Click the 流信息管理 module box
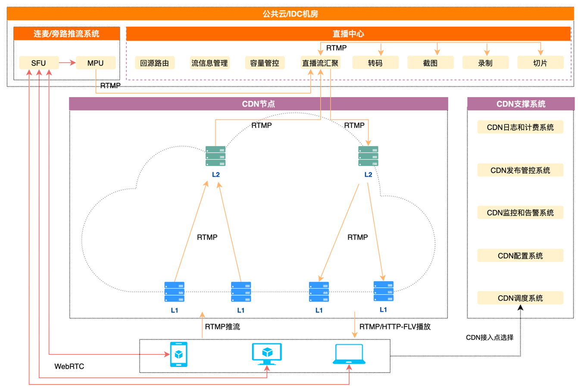 click(x=209, y=63)
